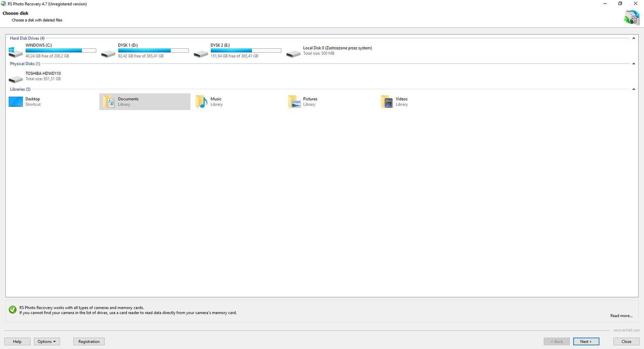Select the Local Disk 0 drive icon
The width and height of the screenshot is (644, 349).
[x=293, y=54]
